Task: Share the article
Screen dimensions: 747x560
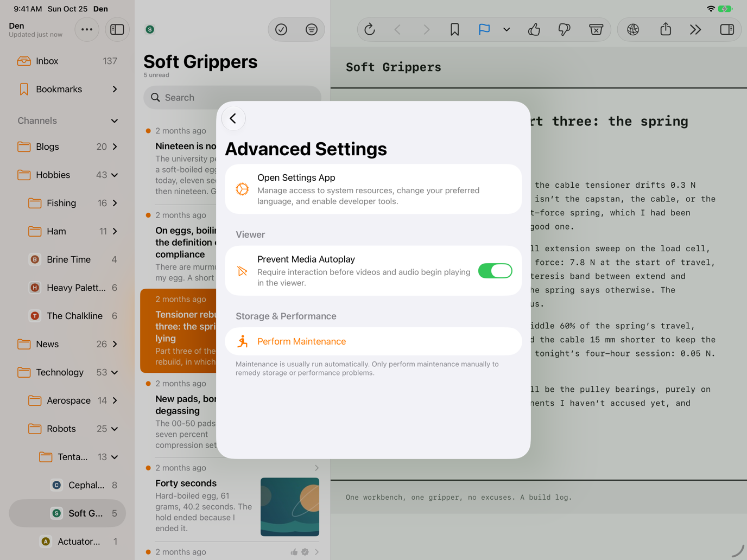Action: pyautogui.click(x=666, y=29)
